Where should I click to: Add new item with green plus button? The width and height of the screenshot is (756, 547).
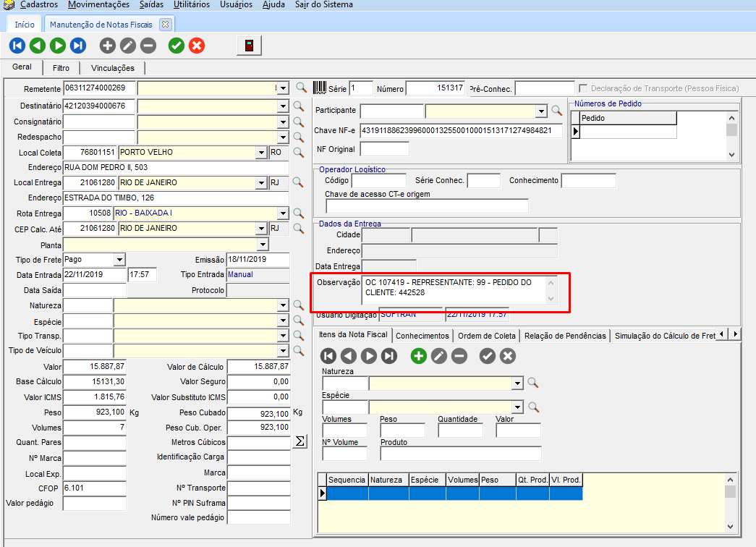418,355
